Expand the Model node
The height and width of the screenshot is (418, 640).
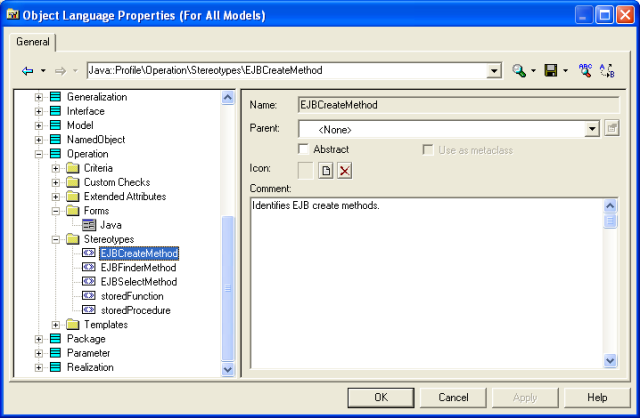click(x=38, y=126)
